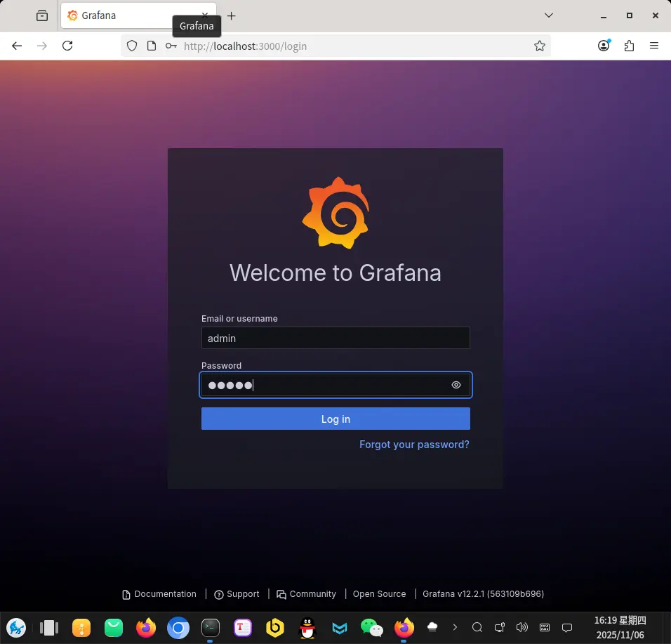Open the extensions puzzle icon
The image size is (671, 644).
[629, 46]
